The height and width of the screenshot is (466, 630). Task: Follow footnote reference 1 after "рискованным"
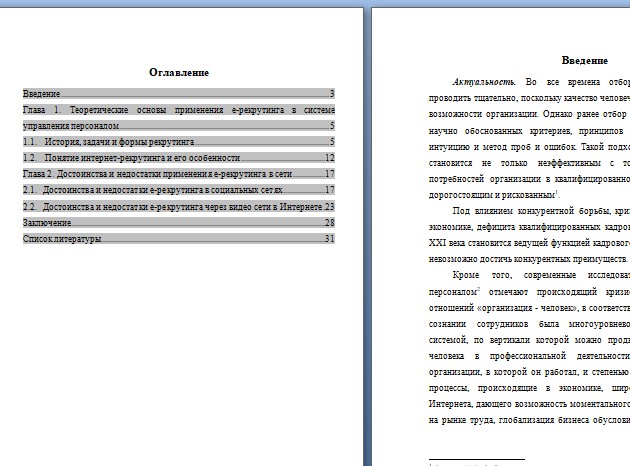(556, 191)
